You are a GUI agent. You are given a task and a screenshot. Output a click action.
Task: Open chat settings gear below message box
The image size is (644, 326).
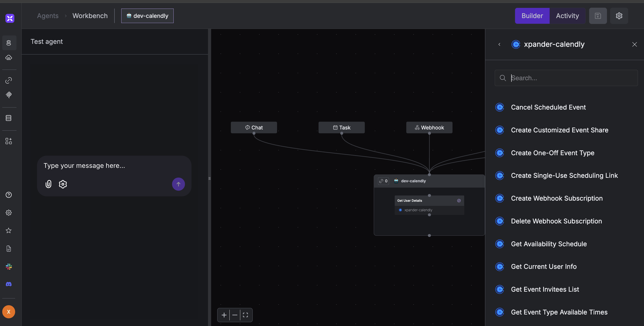coord(63,184)
